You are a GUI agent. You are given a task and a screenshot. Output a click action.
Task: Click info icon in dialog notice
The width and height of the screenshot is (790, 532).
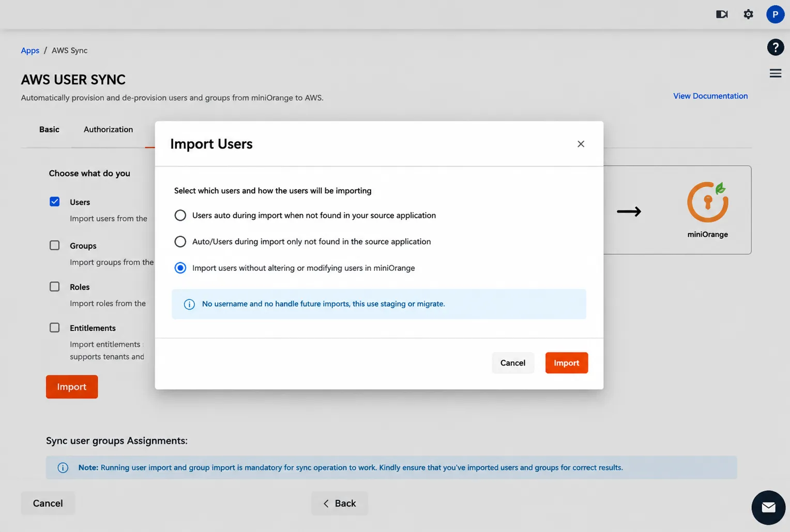[x=189, y=304]
